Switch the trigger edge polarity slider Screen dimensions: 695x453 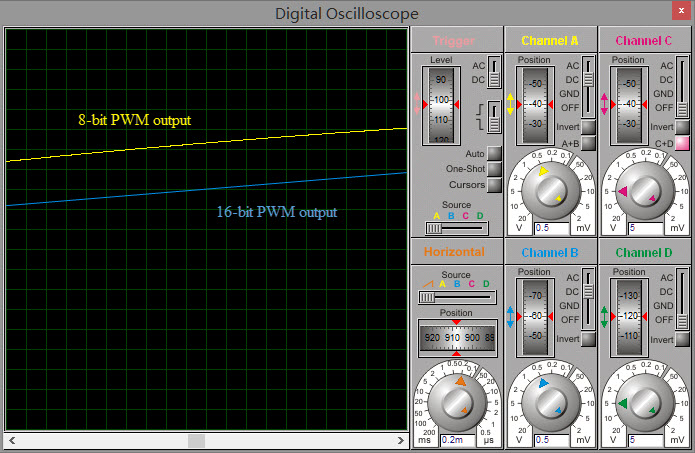[494, 117]
